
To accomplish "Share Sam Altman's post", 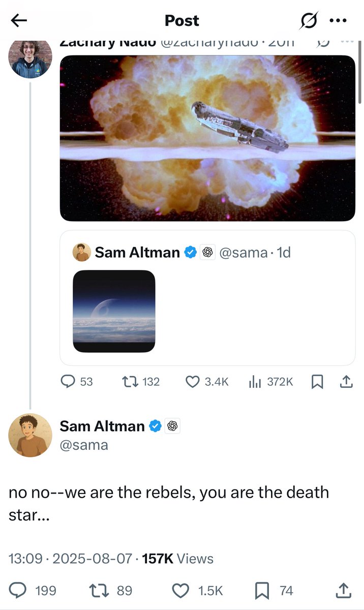I will point(343,591).
